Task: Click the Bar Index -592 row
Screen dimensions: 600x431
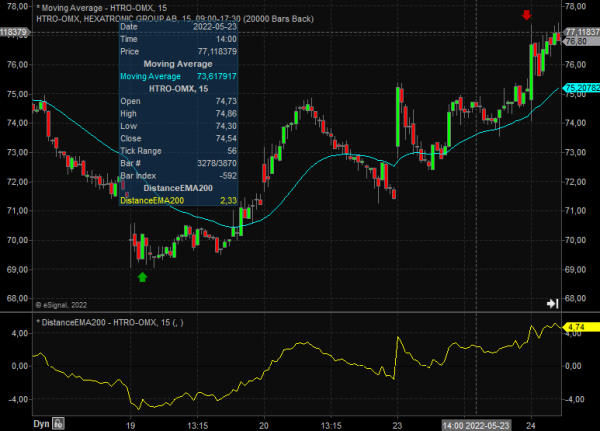Action: [178, 176]
